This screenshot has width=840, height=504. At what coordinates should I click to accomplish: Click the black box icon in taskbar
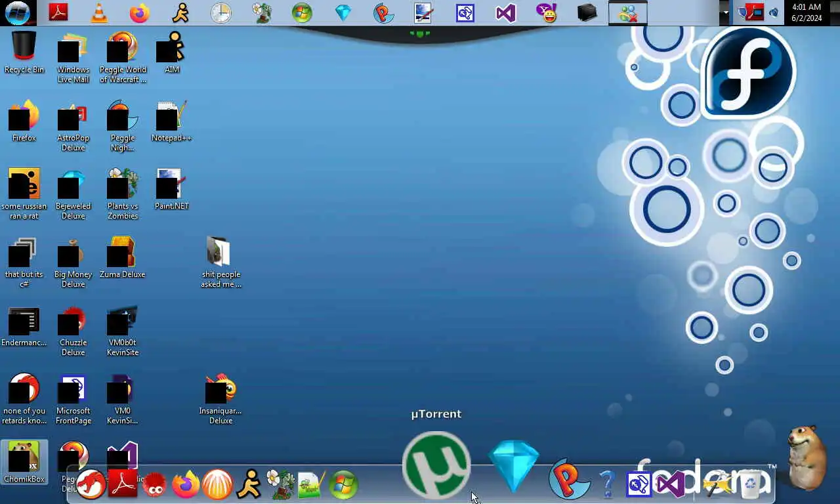tap(587, 12)
